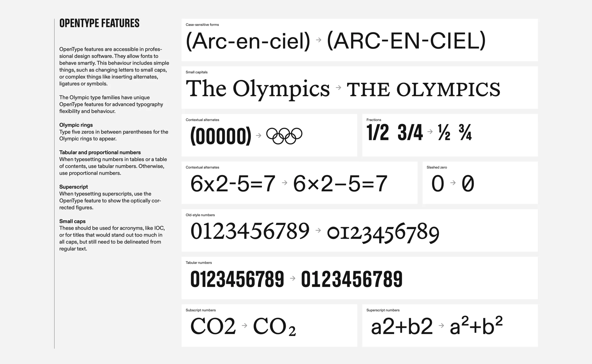This screenshot has width=592, height=364.
Task: Click the arrow in the Fractions panel
Action: pos(430,132)
